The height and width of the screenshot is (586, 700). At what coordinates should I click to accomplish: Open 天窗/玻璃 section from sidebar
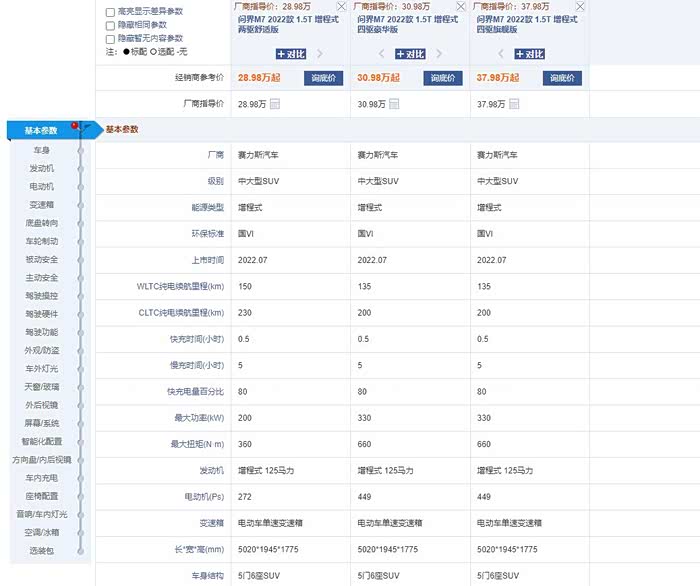[42, 387]
